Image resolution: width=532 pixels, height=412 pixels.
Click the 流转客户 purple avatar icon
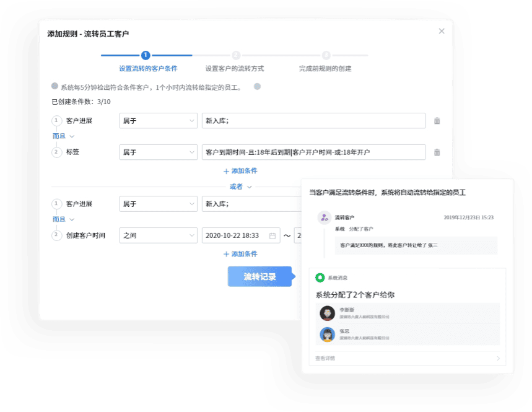point(323,217)
